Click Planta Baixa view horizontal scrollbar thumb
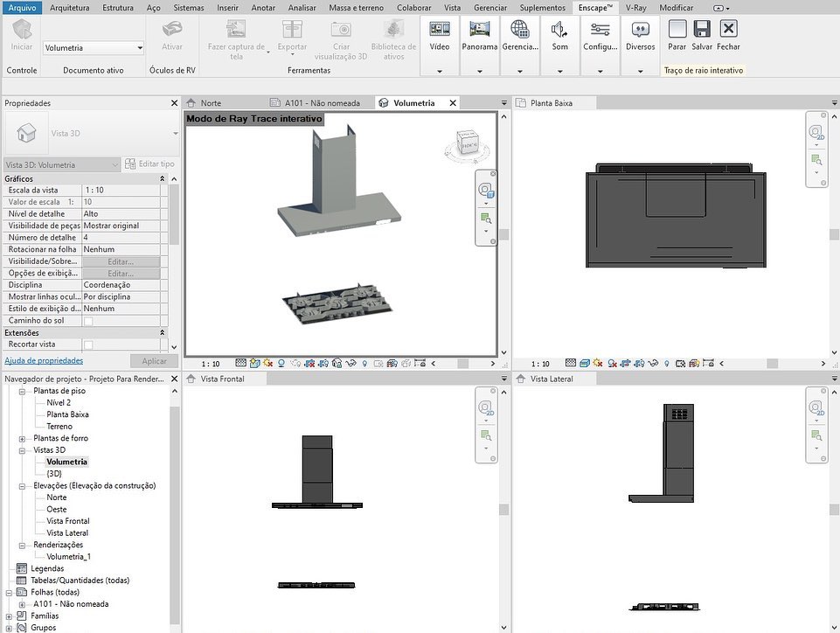The height and width of the screenshot is (633, 840). pyautogui.click(x=772, y=363)
